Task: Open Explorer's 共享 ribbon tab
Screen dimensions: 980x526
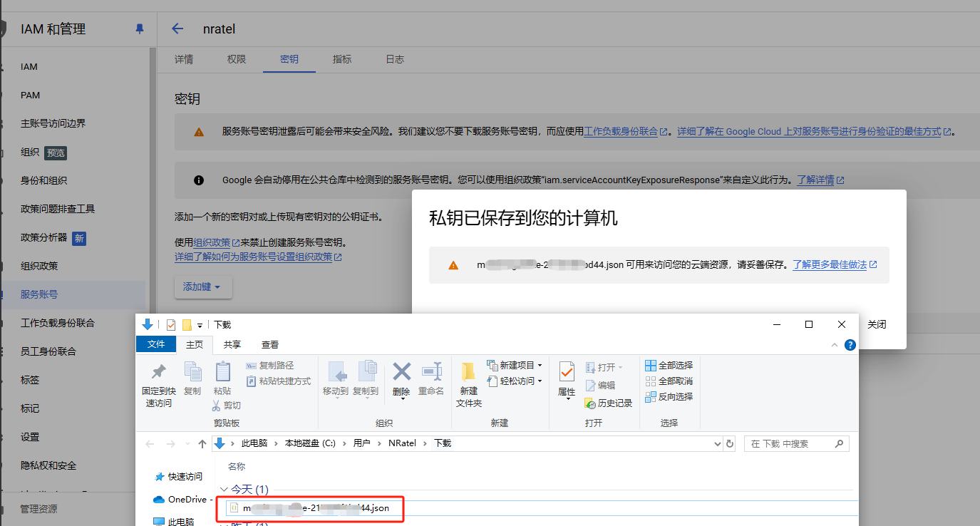Action: click(x=232, y=344)
